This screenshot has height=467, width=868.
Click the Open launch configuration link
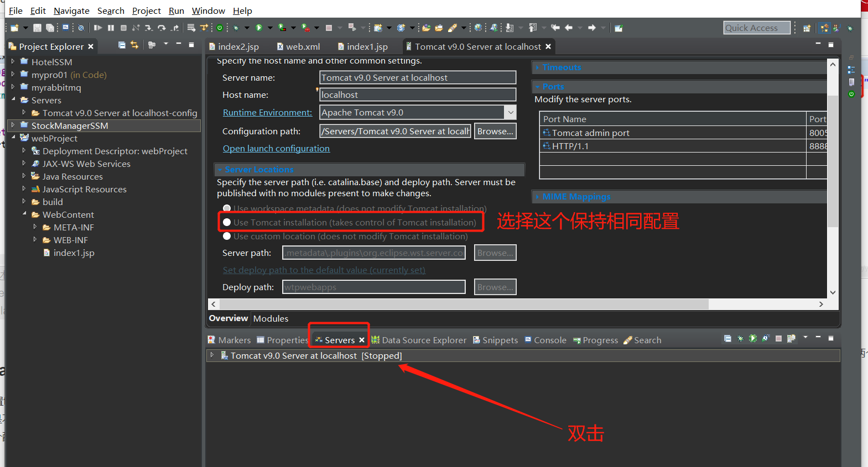click(x=276, y=148)
